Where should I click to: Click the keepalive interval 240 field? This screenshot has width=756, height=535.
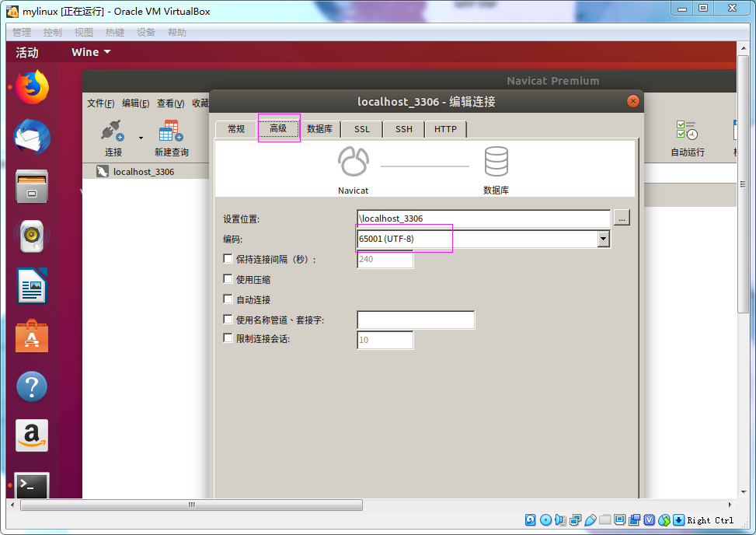click(385, 259)
